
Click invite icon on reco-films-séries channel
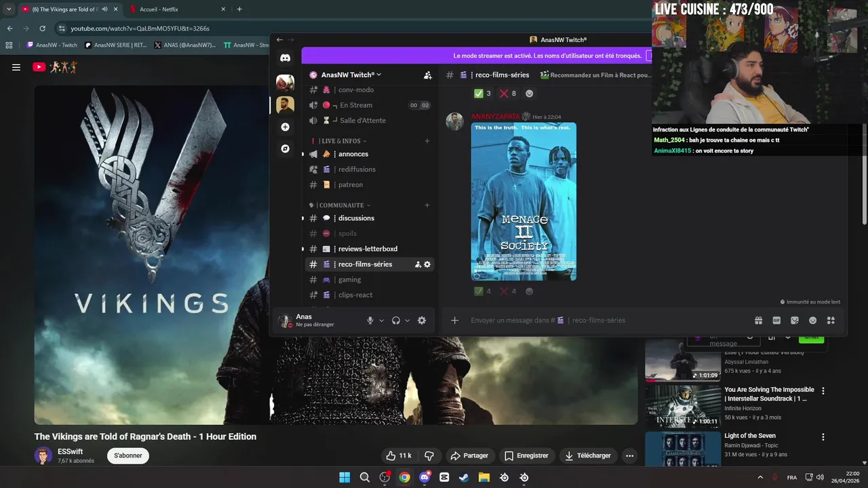click(418, 264)
